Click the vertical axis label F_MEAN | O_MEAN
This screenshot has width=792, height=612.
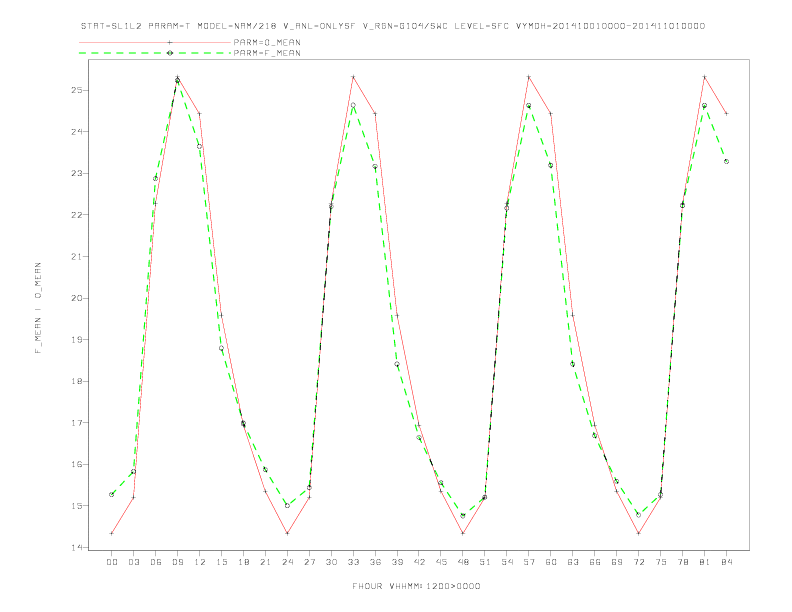click(38, 308)
